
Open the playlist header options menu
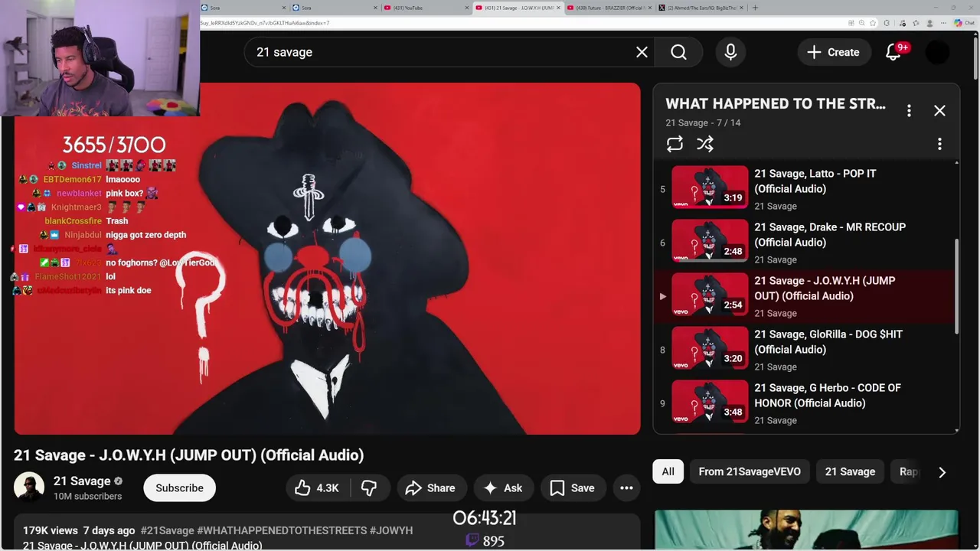[x=909, y=111]
